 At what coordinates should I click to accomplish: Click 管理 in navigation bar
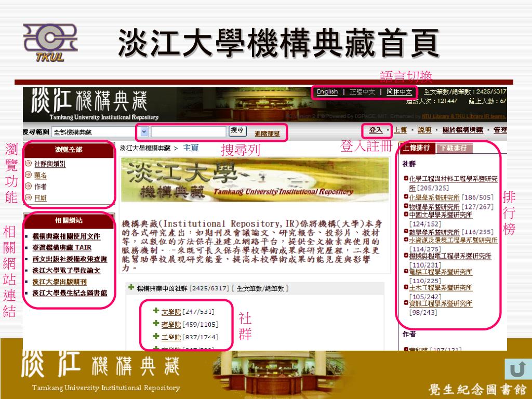pyautogui.click(x=500, y=129)
